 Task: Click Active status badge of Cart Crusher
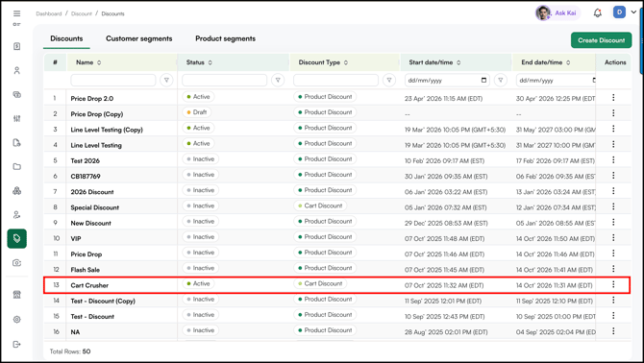198,283
